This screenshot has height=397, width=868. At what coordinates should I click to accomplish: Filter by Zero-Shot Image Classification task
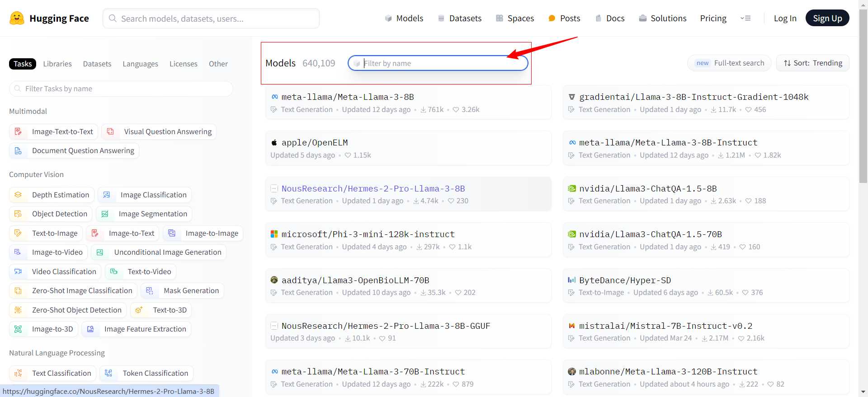click(x=73, y=290)
